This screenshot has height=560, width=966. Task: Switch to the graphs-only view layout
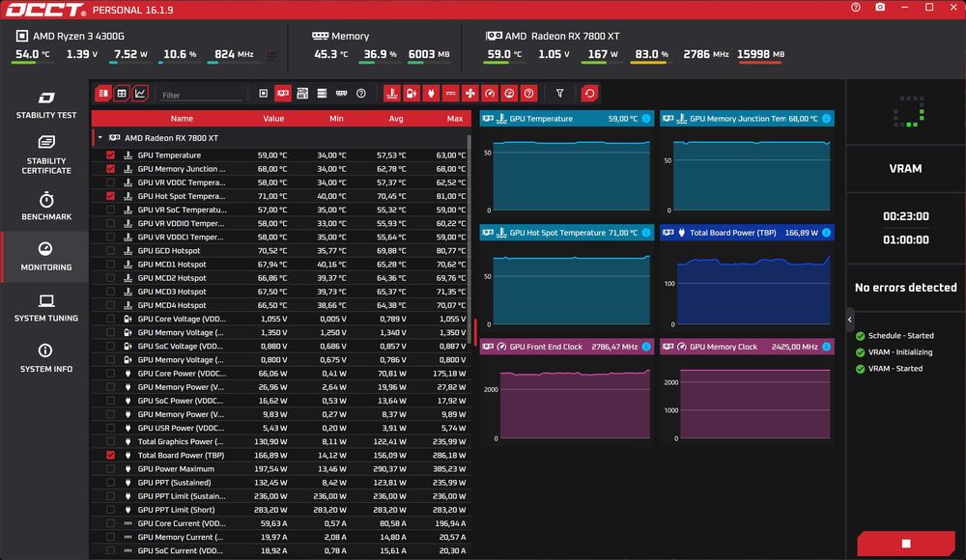coord(140,94)
